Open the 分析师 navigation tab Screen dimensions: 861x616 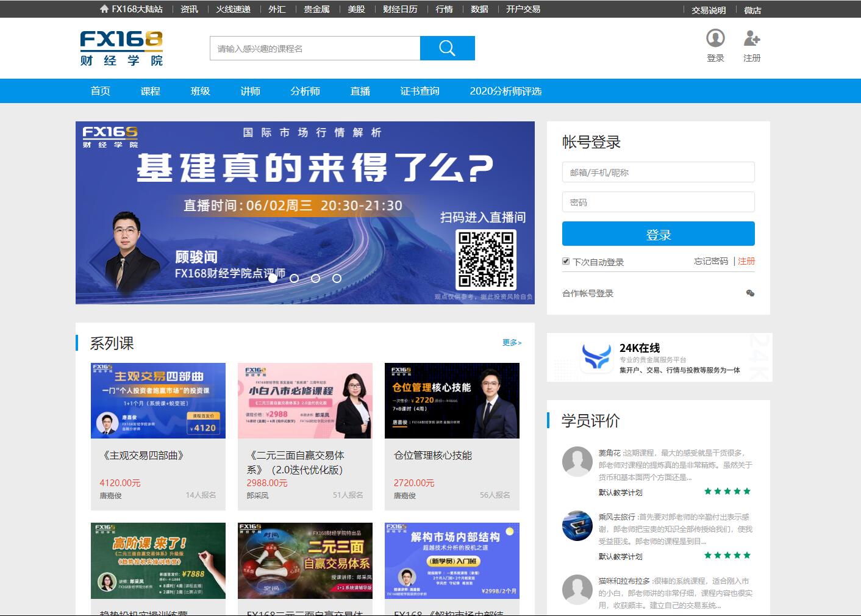point(305,91)
